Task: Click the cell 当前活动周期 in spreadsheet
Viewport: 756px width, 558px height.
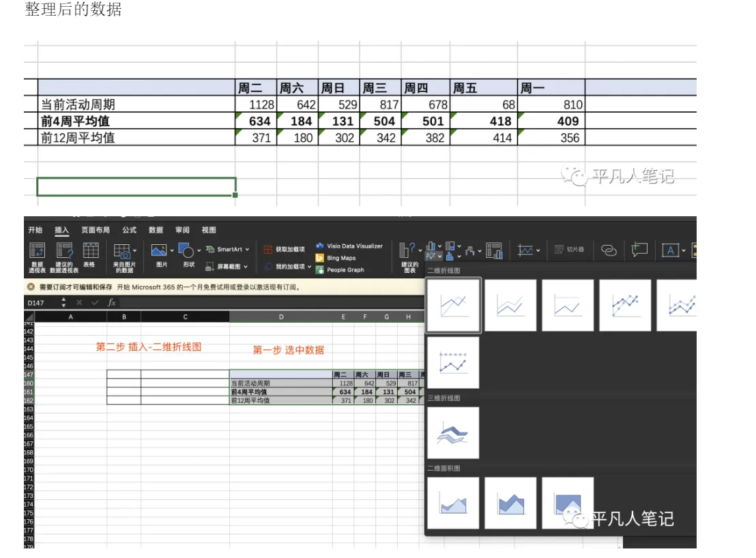Action: tap(281, 383)
